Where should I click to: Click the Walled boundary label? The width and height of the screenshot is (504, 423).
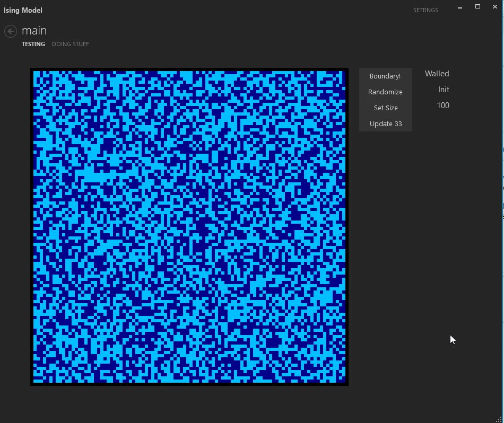coord(437,74)
